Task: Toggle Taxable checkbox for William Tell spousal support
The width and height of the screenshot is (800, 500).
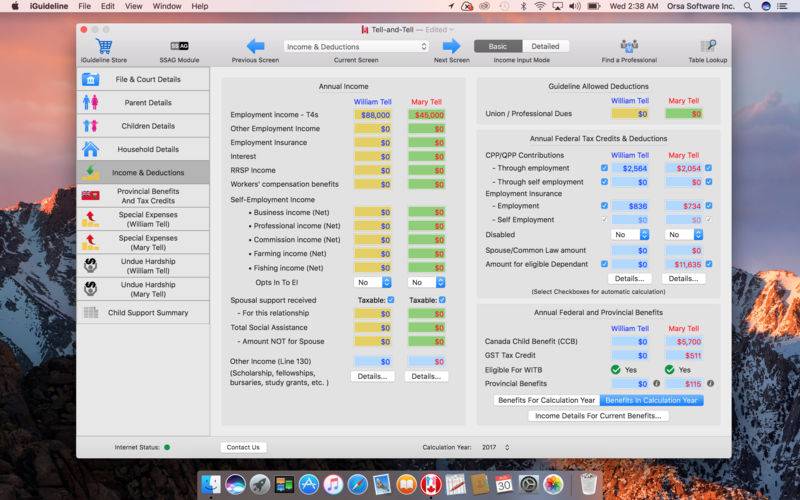Action: coord(390,300)
